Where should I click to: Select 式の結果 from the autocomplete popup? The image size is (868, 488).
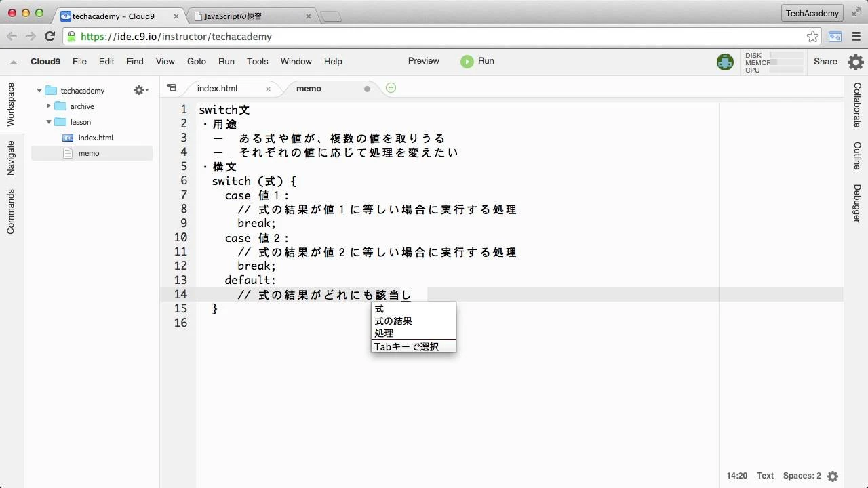coord(393,321)
